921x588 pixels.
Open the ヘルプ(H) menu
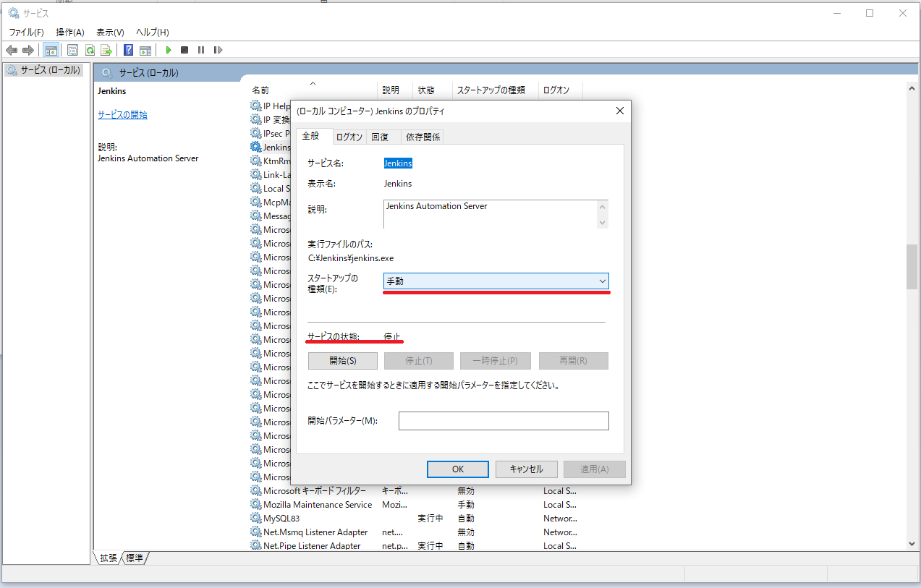(x=153, y=33)
